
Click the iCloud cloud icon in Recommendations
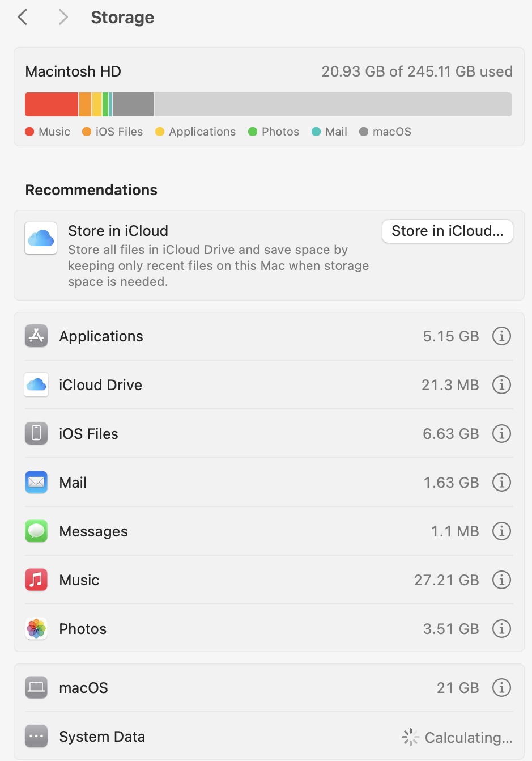click(41, 238)
